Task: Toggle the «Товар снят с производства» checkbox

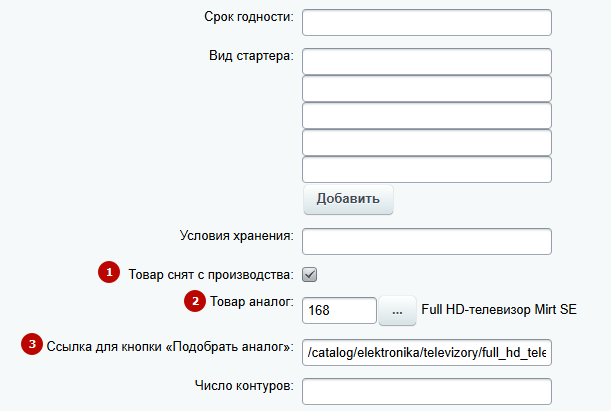Action: pyautogui.click(x=310, y=273)
